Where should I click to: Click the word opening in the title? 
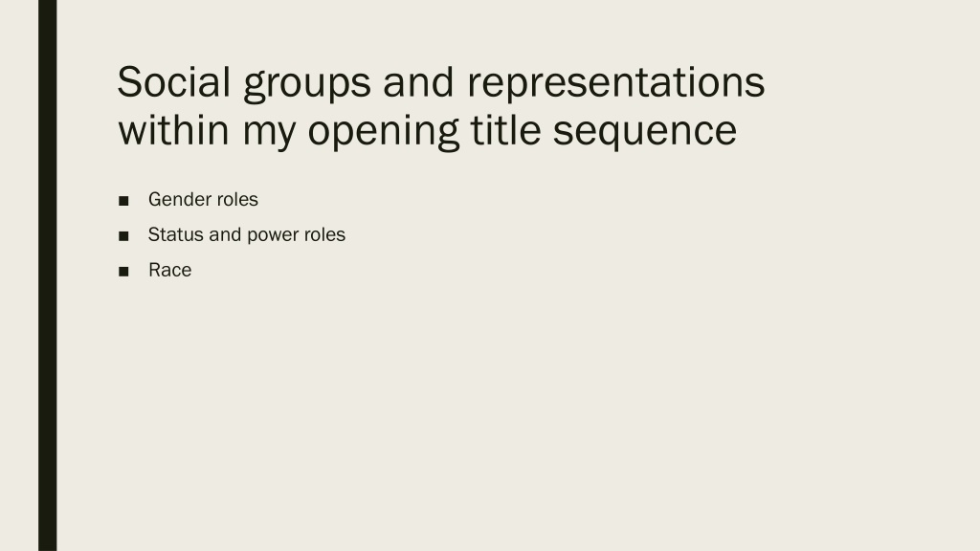tap(383, 132)
